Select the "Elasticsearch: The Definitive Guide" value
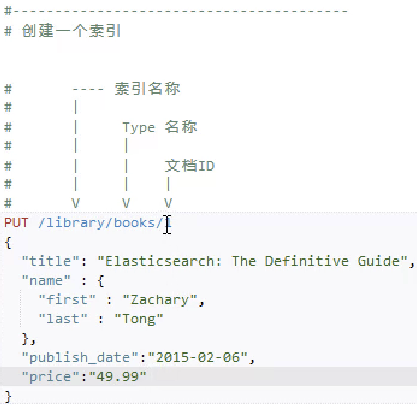Viewport: 417px width, 406px height. click(253, 261)
